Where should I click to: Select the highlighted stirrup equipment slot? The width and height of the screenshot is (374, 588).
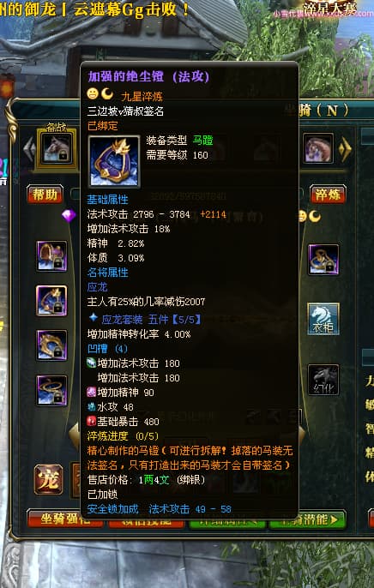51,301
